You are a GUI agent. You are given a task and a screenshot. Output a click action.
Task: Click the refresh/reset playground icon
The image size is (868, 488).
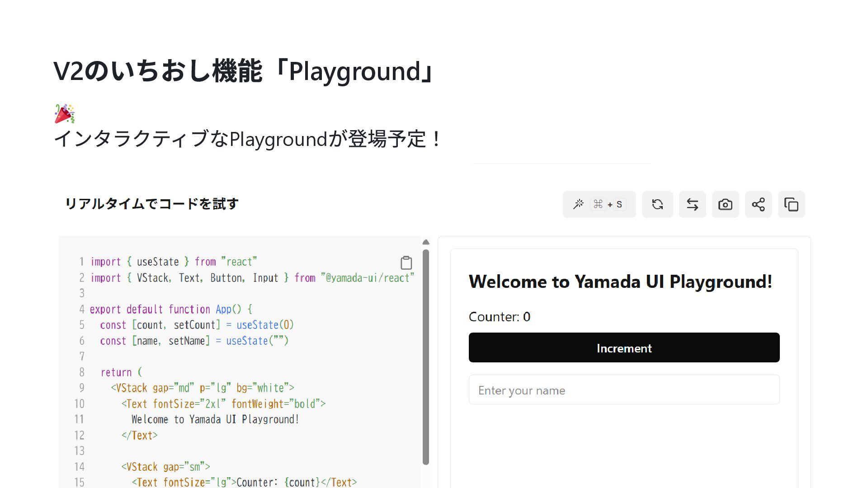[x=657, y=204]
